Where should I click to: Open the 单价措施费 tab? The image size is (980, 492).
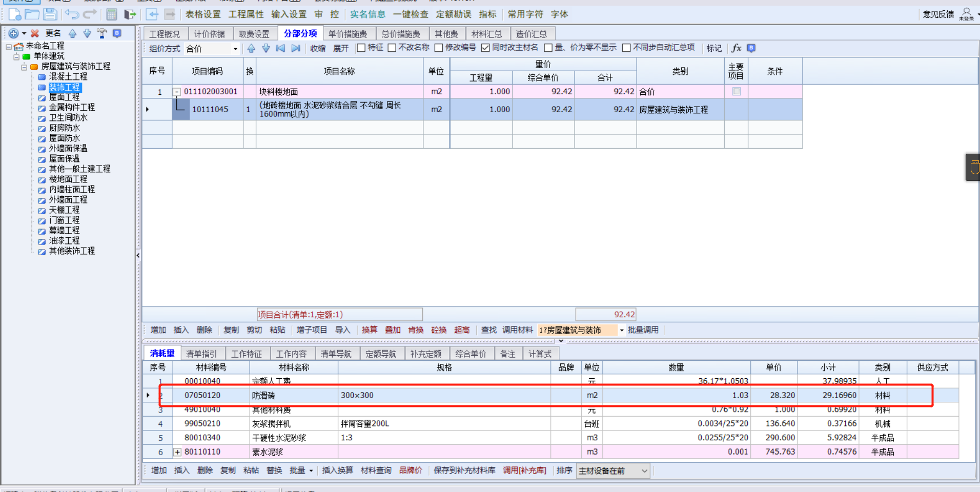348,34
